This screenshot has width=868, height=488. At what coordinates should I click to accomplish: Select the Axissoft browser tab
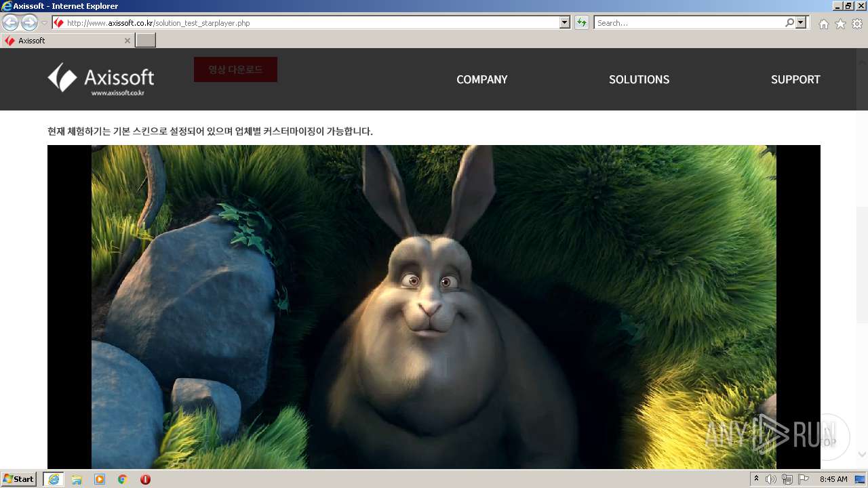(x=67, y=41)
